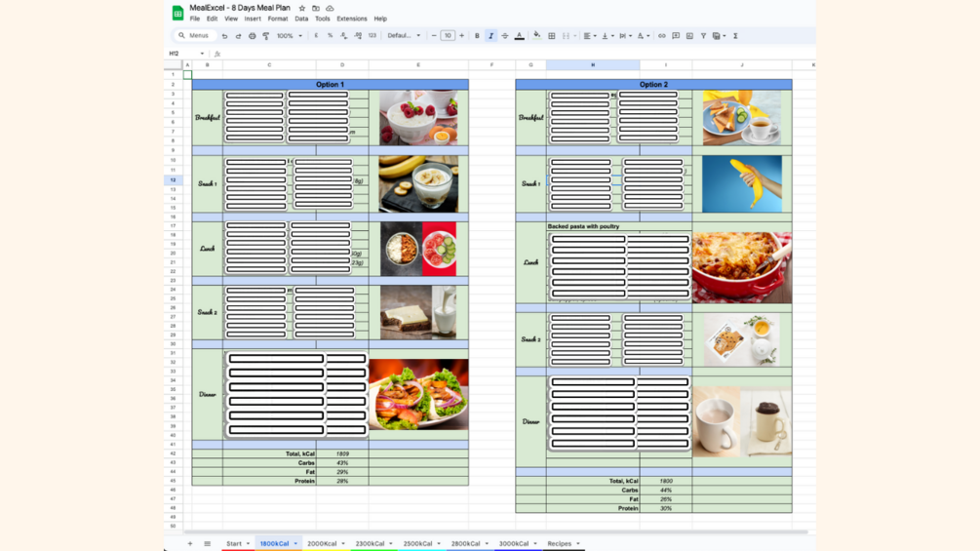Switch to the Start sheet tab
Viewport: 980px width, 551px height.
point(234,543)
